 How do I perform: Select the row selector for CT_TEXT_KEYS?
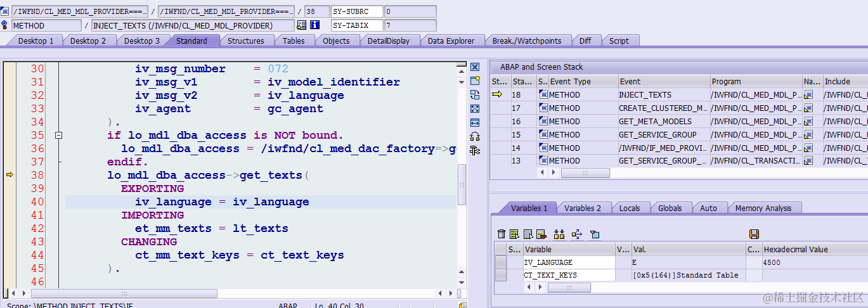click(x=501, y=275)
